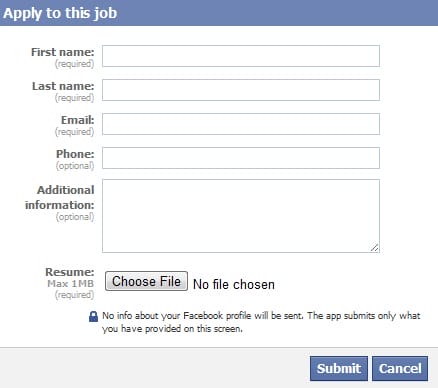Click the 'Resume:' label

point(70,272)
